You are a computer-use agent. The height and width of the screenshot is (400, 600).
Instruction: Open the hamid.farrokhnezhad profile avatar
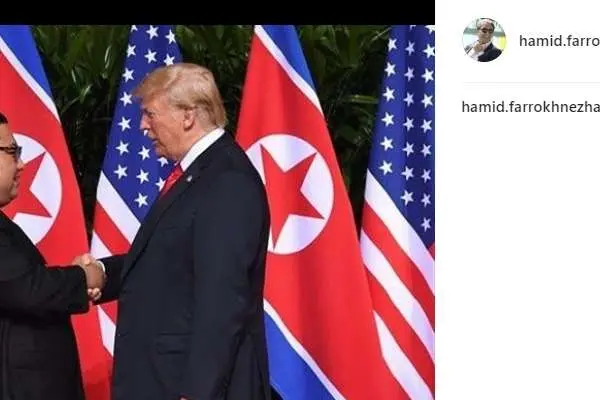(x=484, y=40)
